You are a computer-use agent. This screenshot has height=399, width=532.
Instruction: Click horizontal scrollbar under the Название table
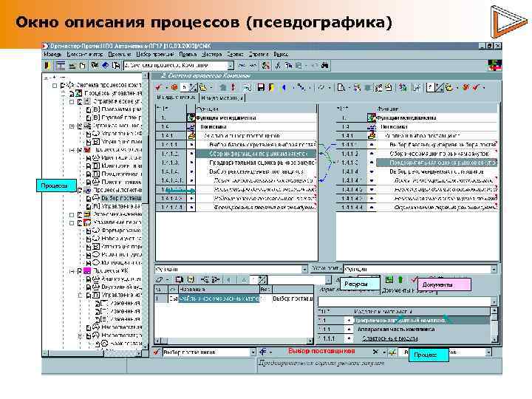(233, 341)
